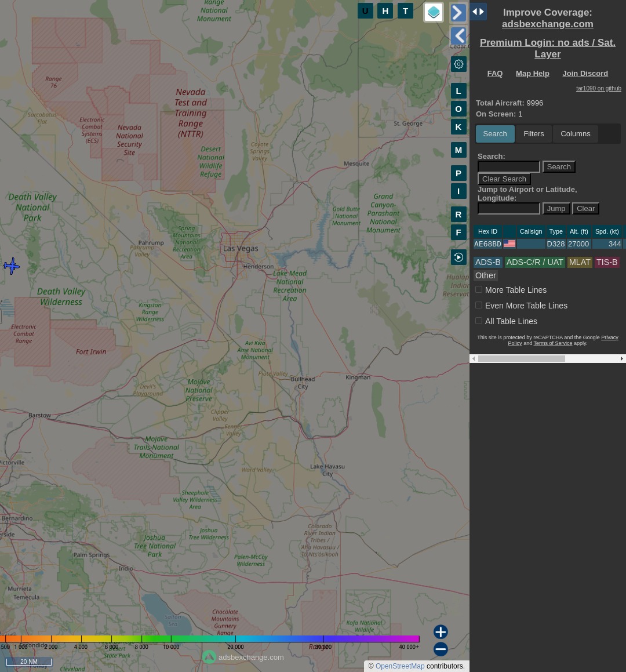
Task: Click the H map button
Action: point(385,11)
